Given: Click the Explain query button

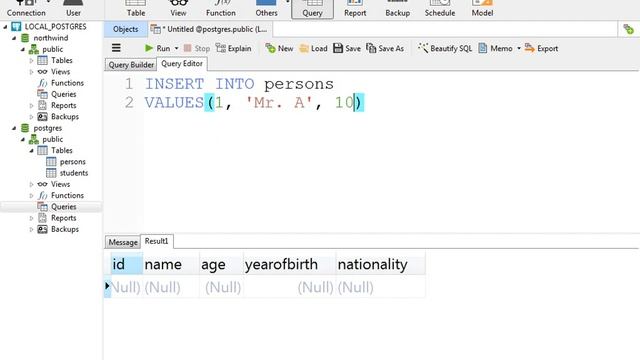Looking at the screenshot, I should pyautogui.click(x=233, y=48).
